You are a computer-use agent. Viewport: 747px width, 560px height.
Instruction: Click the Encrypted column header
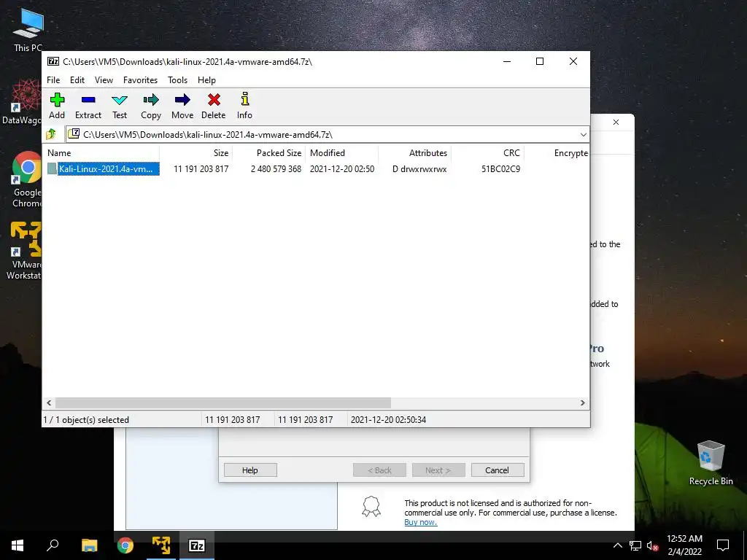(557, 153)
